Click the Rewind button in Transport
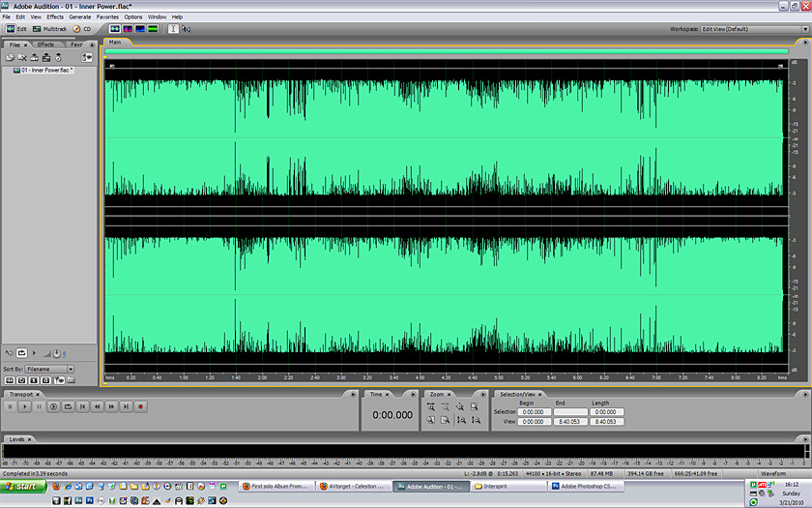812x508 pixels. (97, 406)
